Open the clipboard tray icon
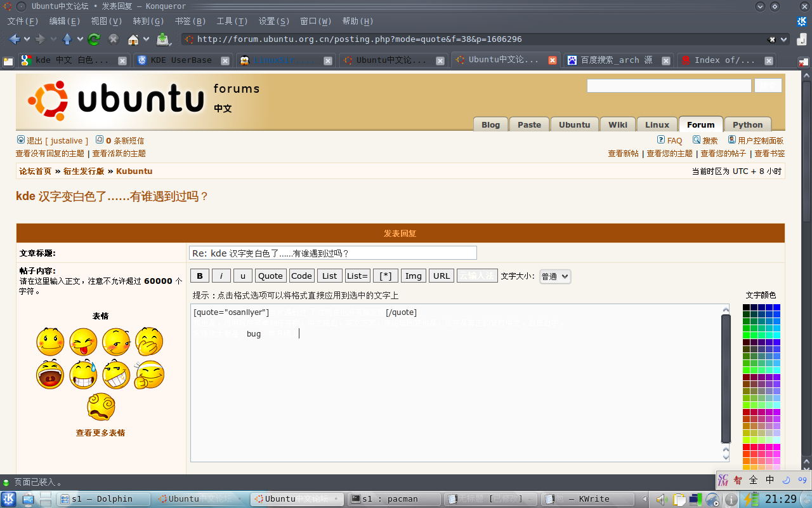812x508 pixels. (679, 500)
